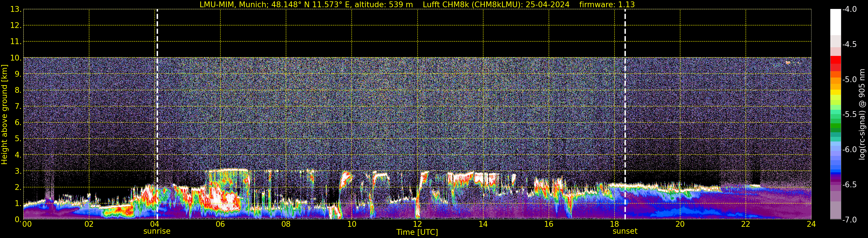Screen dimensions: 868x238
Task: Click the height axis tick "7."
Action: [x=18, y=107]
